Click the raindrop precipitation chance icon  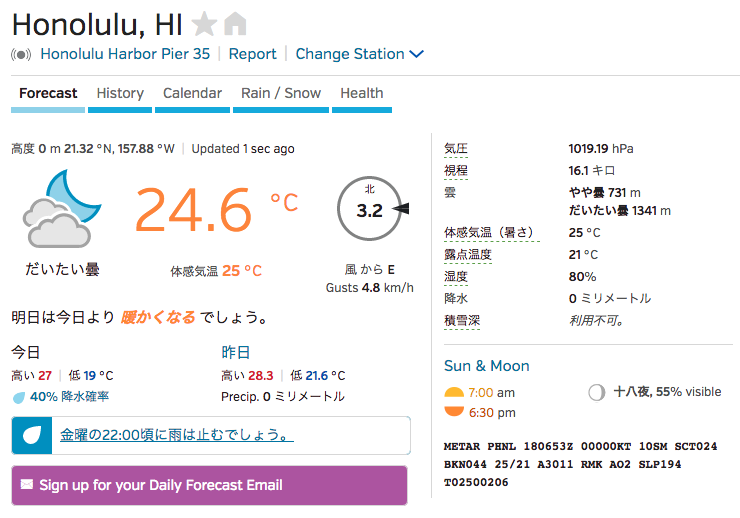click(x=19, y=397)
